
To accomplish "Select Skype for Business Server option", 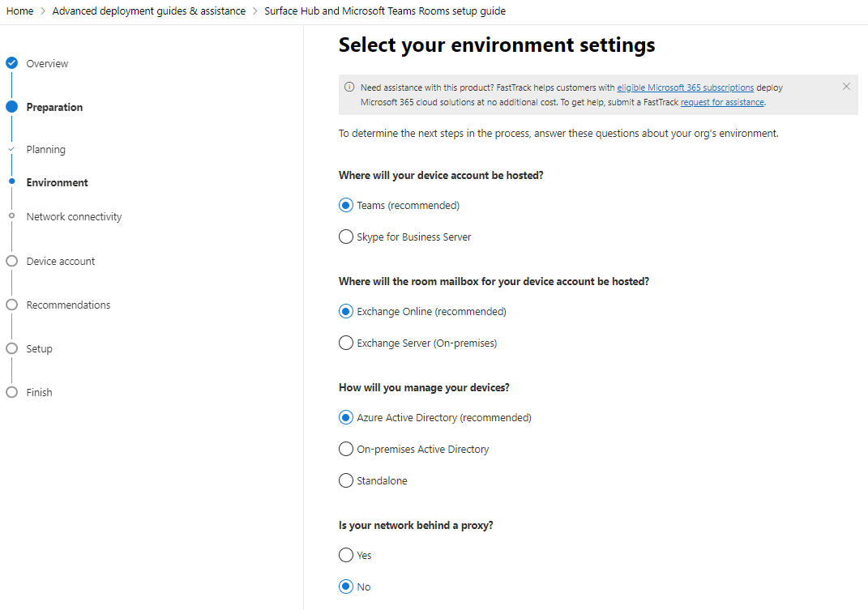I will [346, 237].
